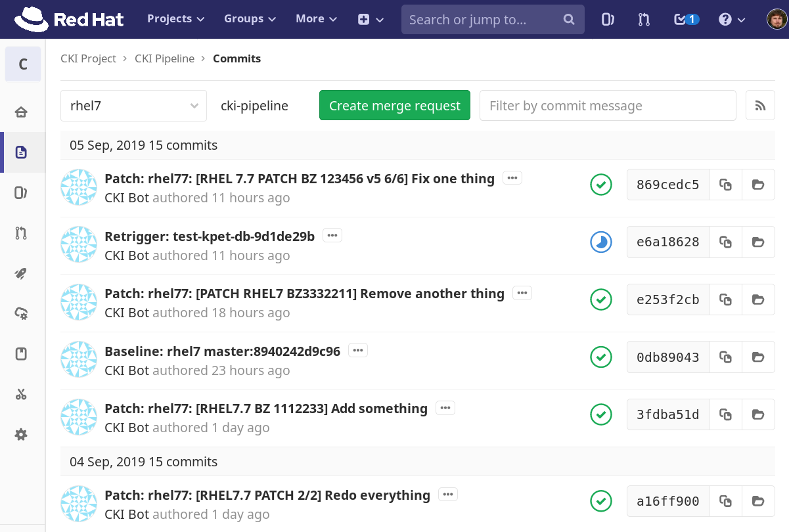The image size is (789, 532).
Task: Click Create merge request button
Action: coord(395,105)
